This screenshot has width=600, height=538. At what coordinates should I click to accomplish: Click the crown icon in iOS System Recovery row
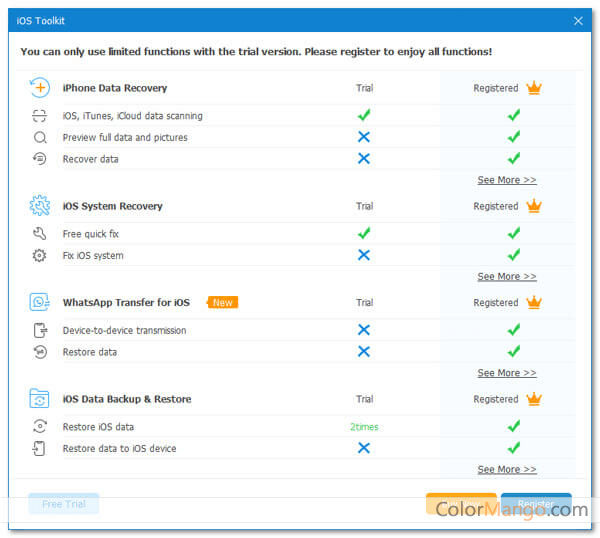click(534, 206)
